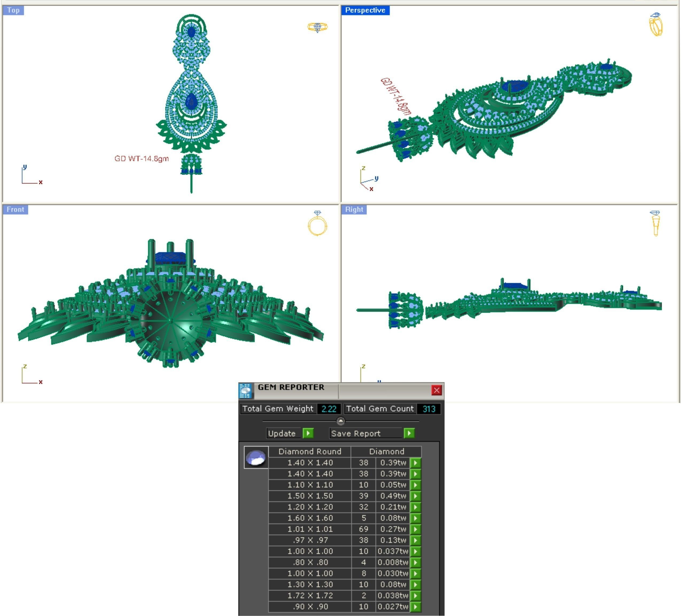Click the Gem Reporter panel logo icon
This screenshot has height=616, width=681.
pos(245,391)
